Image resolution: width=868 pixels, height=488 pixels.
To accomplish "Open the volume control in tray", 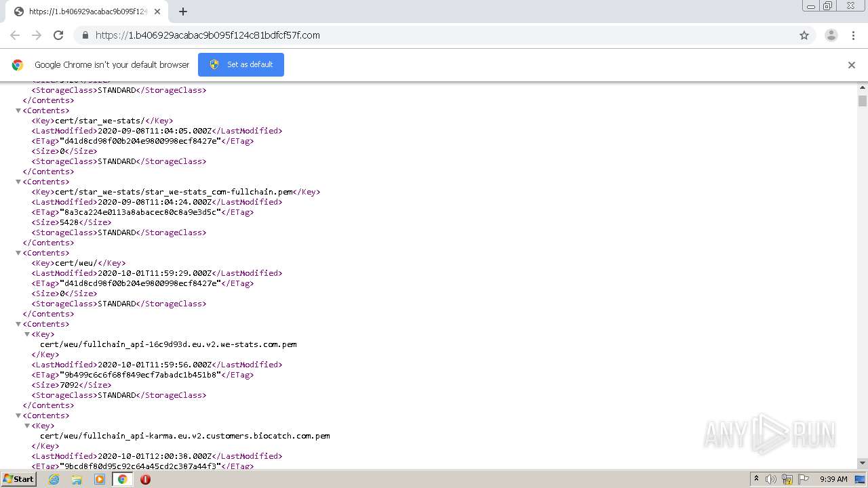I will (x=771, y=479).
